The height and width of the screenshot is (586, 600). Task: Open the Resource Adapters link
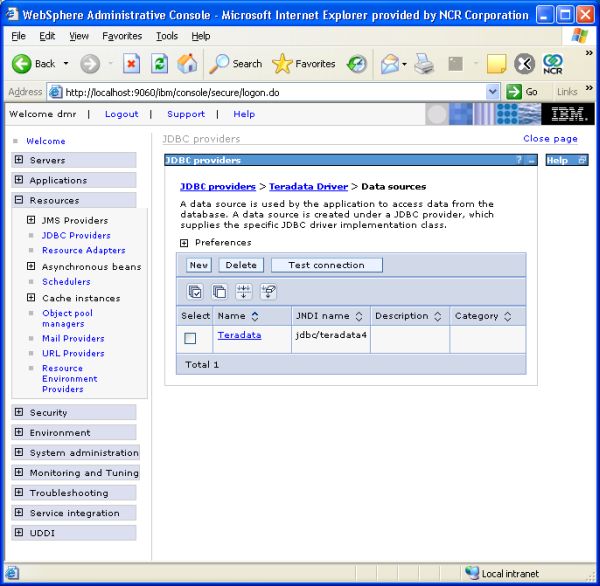[84, 250]
